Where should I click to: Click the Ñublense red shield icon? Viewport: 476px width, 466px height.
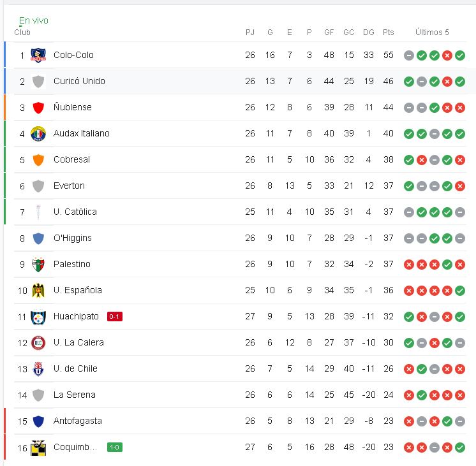pyautogui.click(x=38, y=107)
